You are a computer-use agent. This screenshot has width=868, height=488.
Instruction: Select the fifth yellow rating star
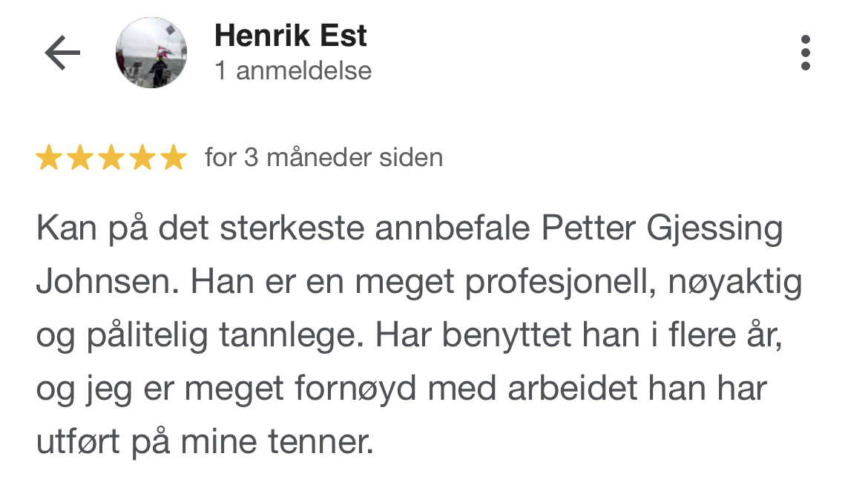174,157
